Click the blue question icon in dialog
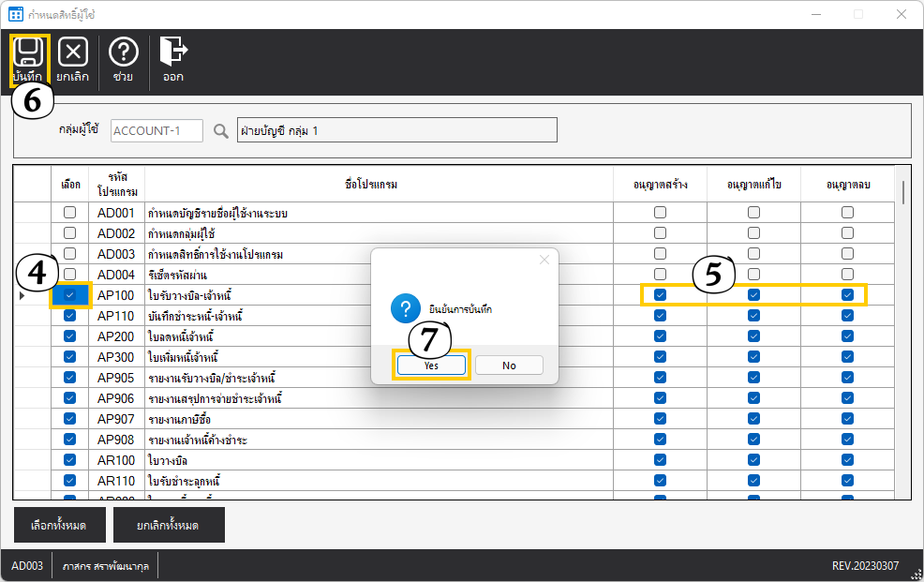Screen dimensions: 924x582 (x=405, y=307)
